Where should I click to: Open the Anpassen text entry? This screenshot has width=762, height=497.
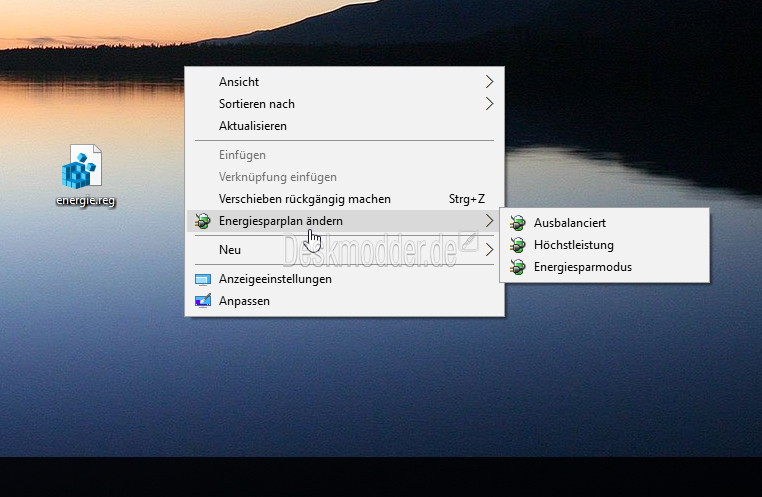(244, 301)
